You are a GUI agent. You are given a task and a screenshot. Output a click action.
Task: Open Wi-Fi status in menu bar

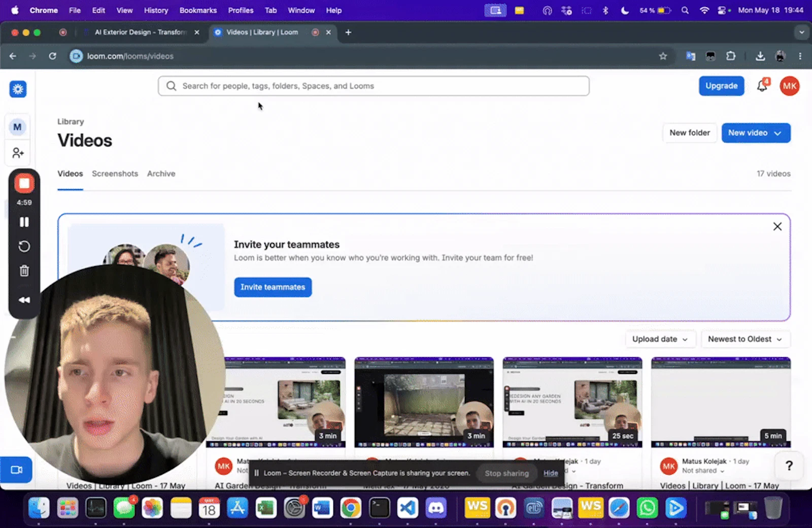(x=704, y=10)
